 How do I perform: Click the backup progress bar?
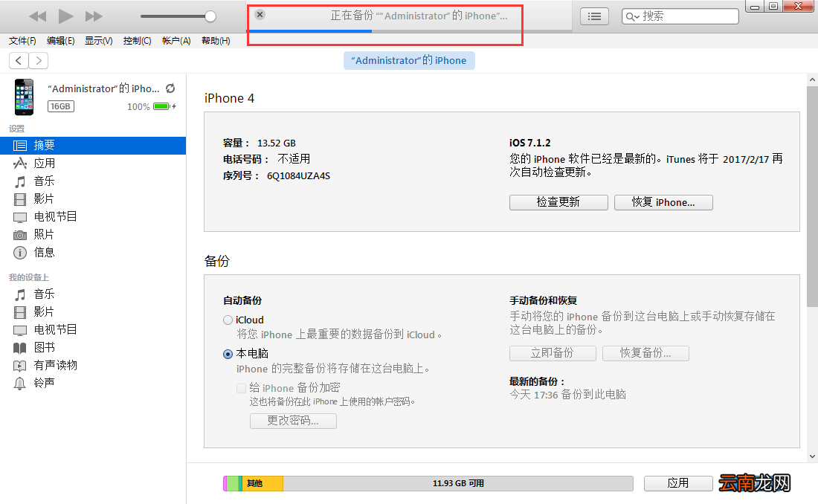tap(410, 31)
